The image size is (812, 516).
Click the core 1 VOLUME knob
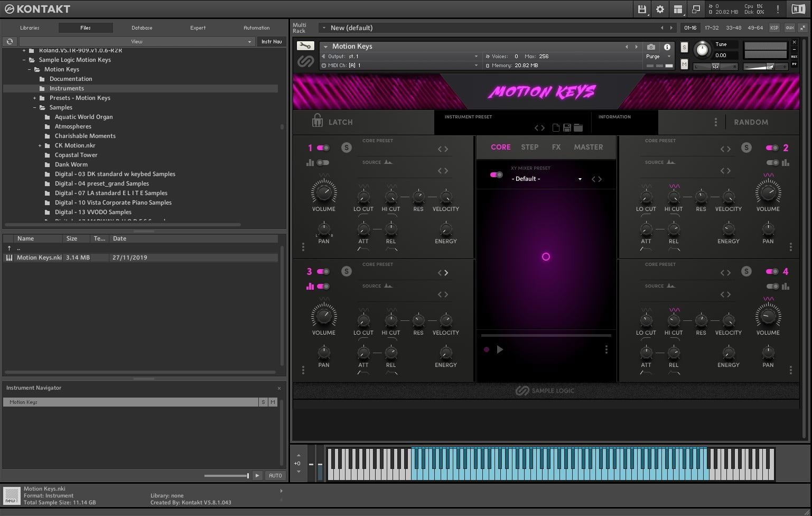tap(324, 192)
